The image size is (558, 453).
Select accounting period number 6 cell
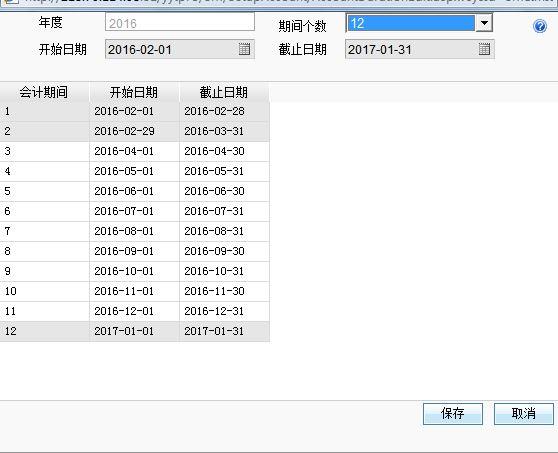(44, 211)
